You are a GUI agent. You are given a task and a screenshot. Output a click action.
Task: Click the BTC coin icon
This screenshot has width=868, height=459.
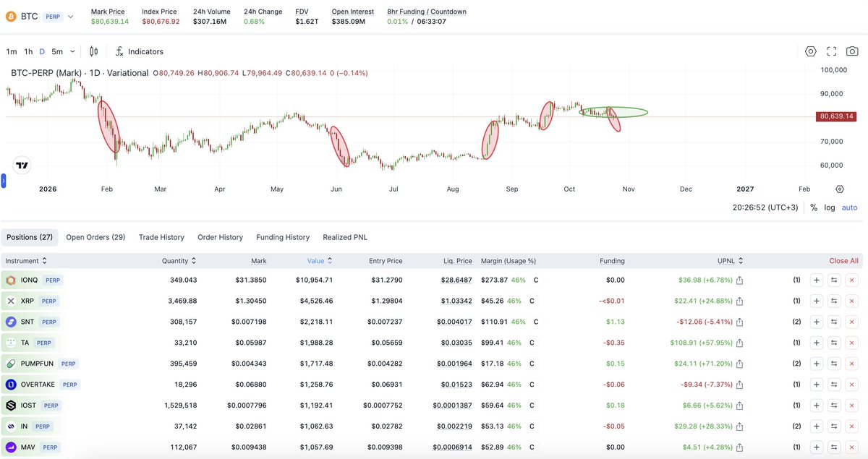tap(10, 16)
